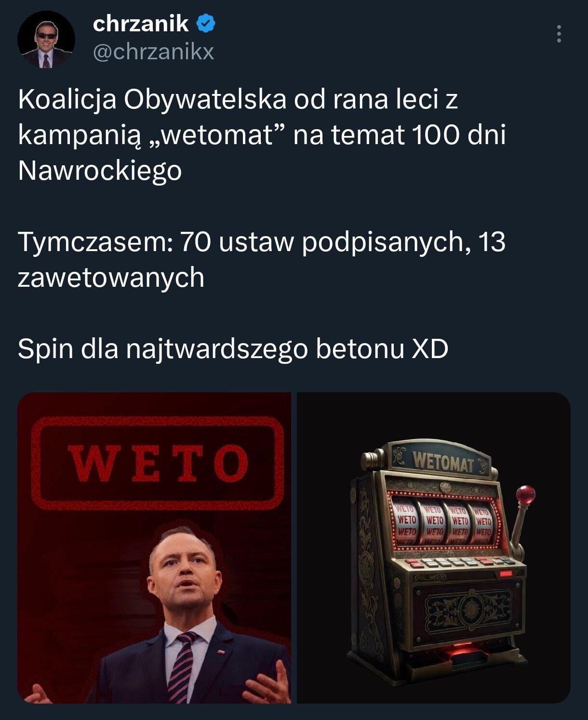Click the line 'Spin dla najtwardszego betonu XD'
The image size is (588, 720).
(233, 349)
